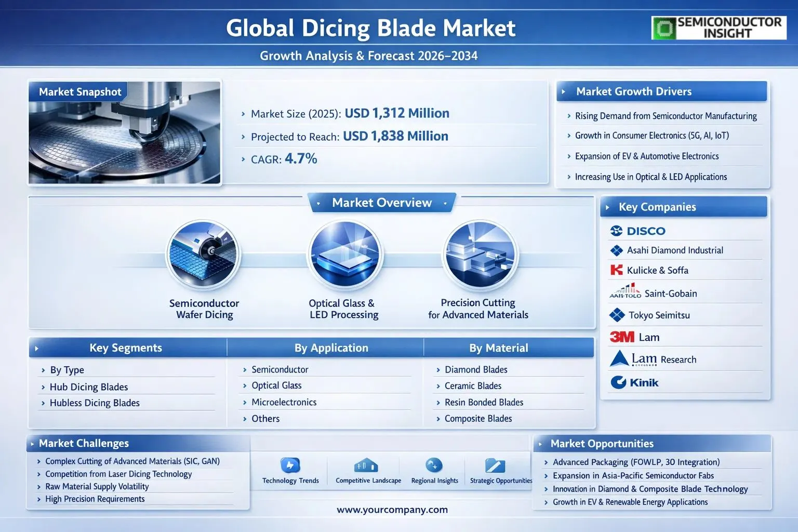Image resolution: width=798 pixels, height=532 pixels.
Task: Click 'Rising Demand from Semiconductor Manufacturing'
Action: click(666, 116)
